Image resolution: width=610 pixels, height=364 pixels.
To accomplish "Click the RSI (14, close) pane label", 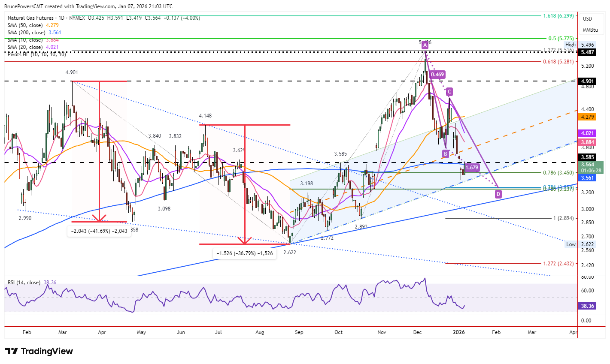I will (x=24, y=283).
